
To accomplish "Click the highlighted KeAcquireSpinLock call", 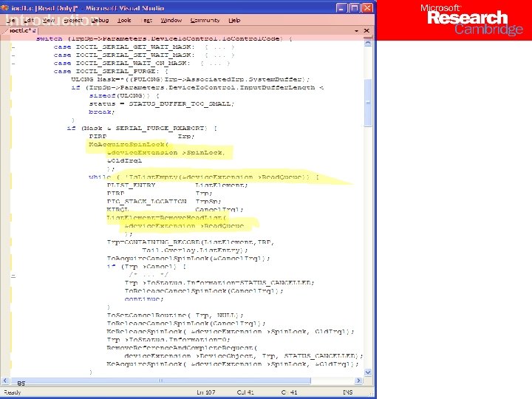I will pos(129,145).
